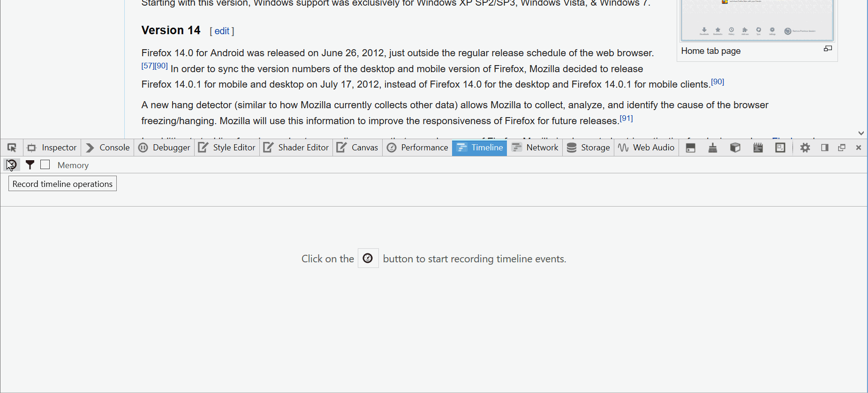Click the element picker icon in devtools
Viewport: 868px width, 393px height.
coord(12,148)
